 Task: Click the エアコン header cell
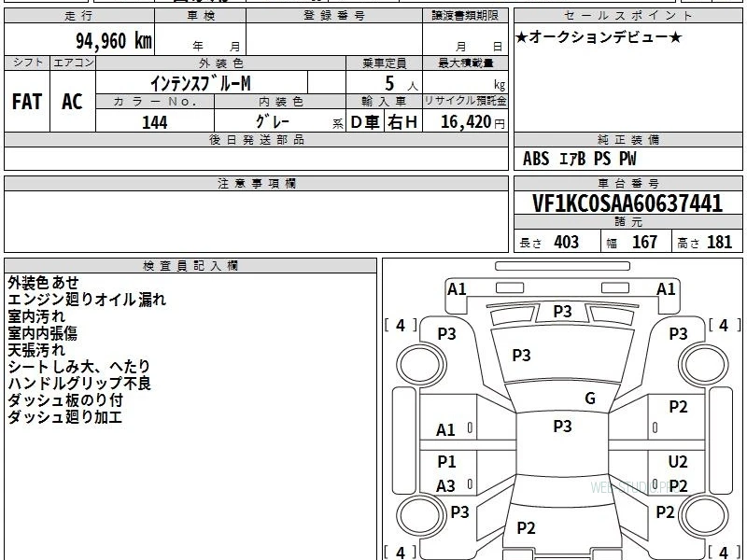click(x=73, y=63)
